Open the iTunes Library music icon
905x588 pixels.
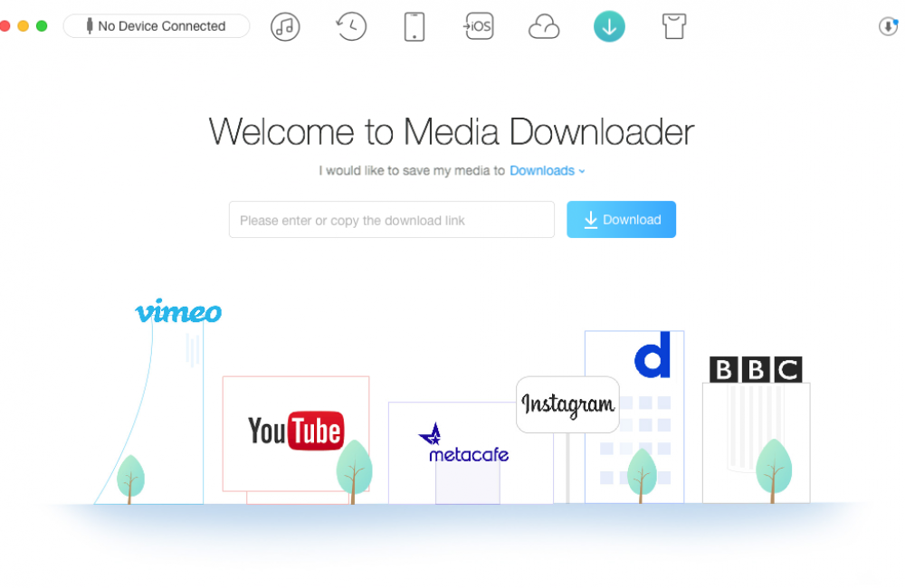tap(285, 26)
